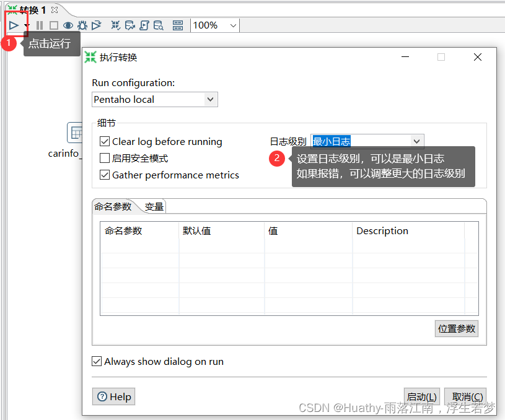Minimize the 执行转换 dialog
505x420 pixels.
(405, 57)
